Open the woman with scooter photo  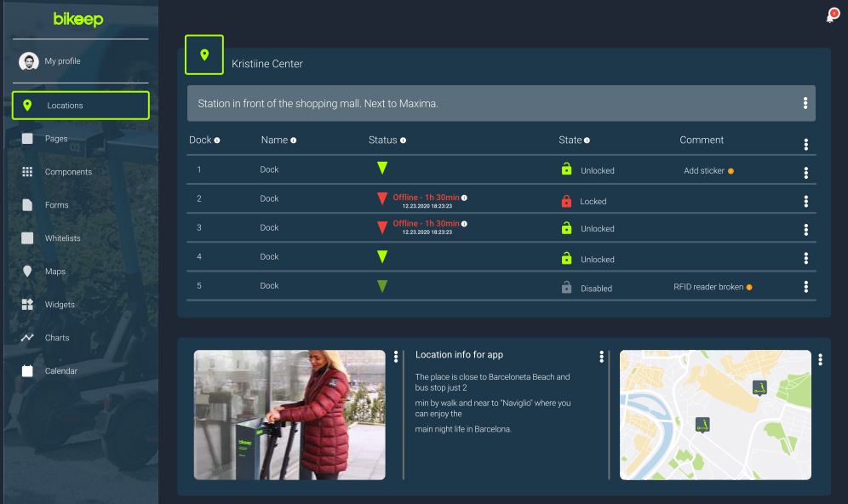click(289, 415)
